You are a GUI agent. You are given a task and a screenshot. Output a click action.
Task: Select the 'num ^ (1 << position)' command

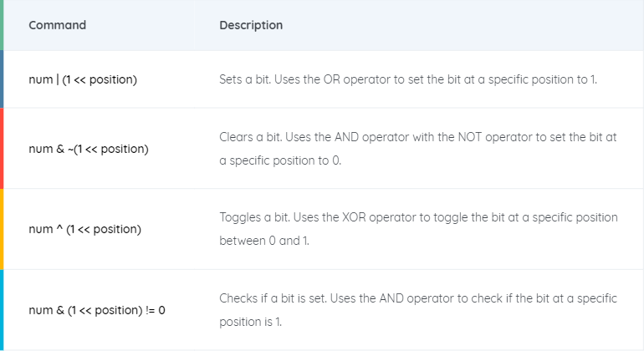(84, 229)
